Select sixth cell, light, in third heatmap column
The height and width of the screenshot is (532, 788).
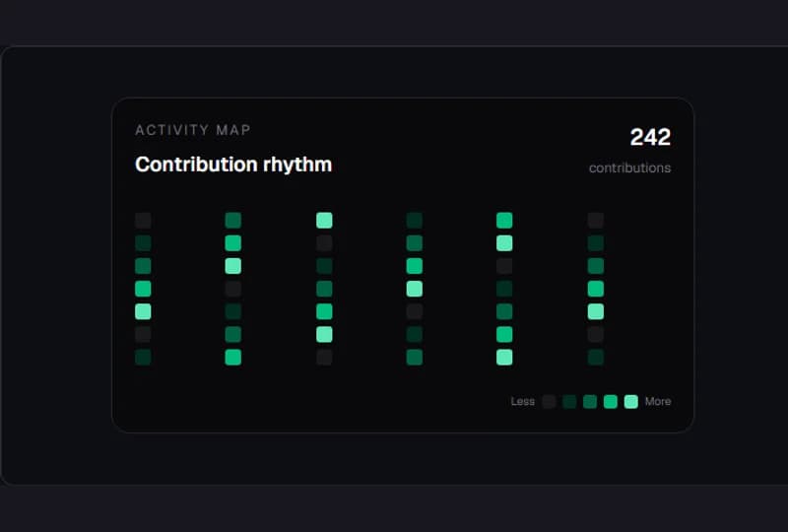pos(324,334)
